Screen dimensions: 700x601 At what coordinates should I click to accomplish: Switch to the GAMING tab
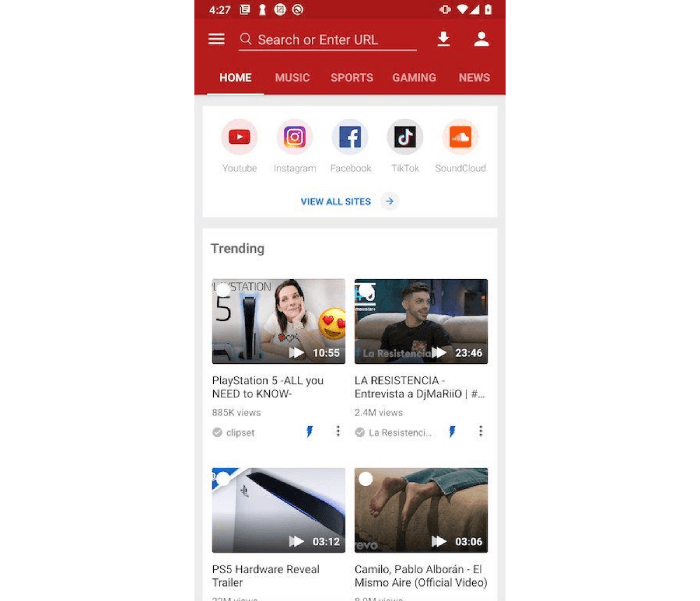coord(414,77)
